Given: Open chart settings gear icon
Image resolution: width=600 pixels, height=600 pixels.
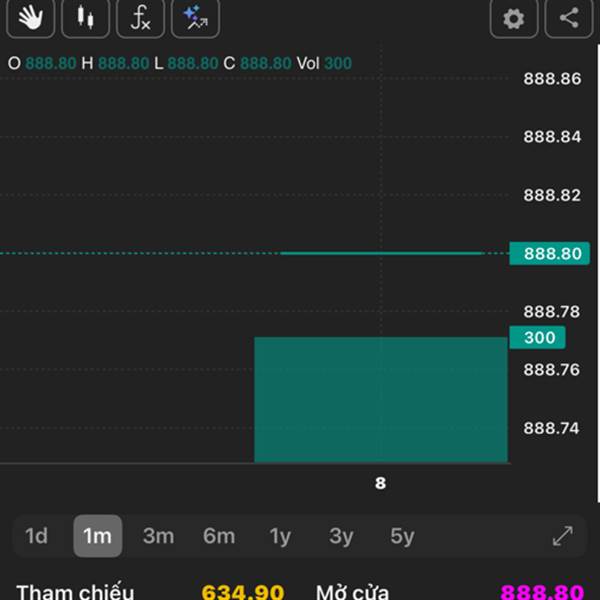Looking at the screenshot, I should click(x=514, y=18).
